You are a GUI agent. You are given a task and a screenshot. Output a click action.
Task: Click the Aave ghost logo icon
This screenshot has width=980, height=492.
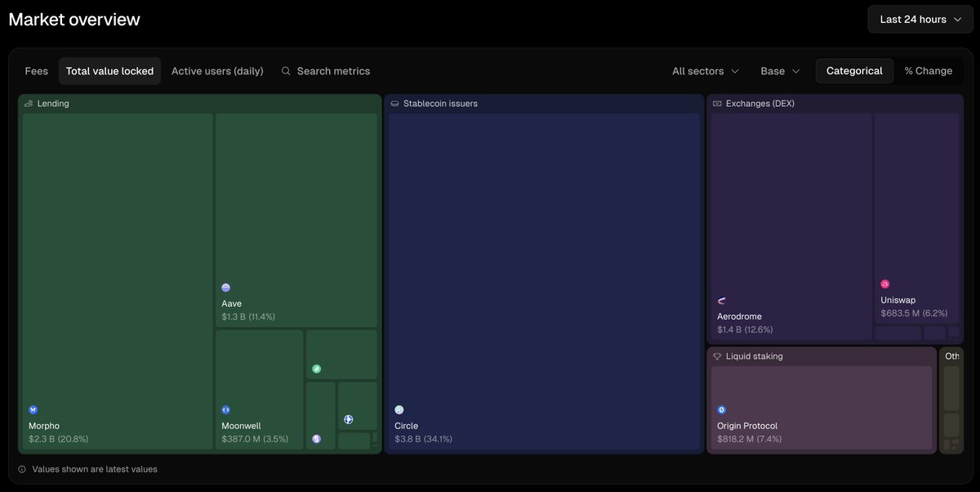point(226,288)
